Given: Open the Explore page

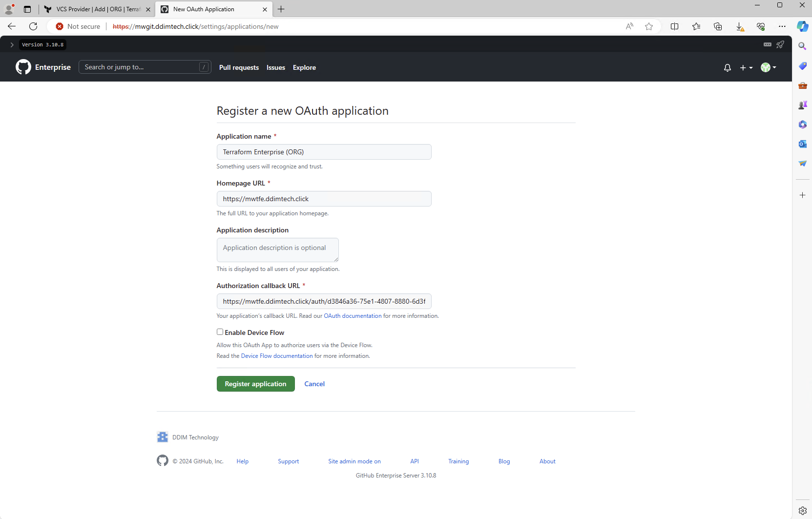Looking at the screenshot, I should (304, 68).
